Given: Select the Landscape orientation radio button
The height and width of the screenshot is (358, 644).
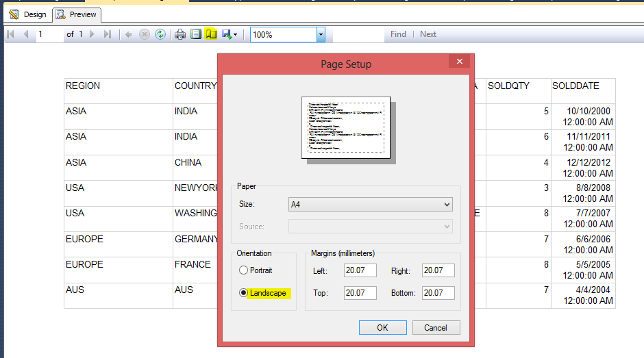Looking at the screenshot, I should point(243,293).
